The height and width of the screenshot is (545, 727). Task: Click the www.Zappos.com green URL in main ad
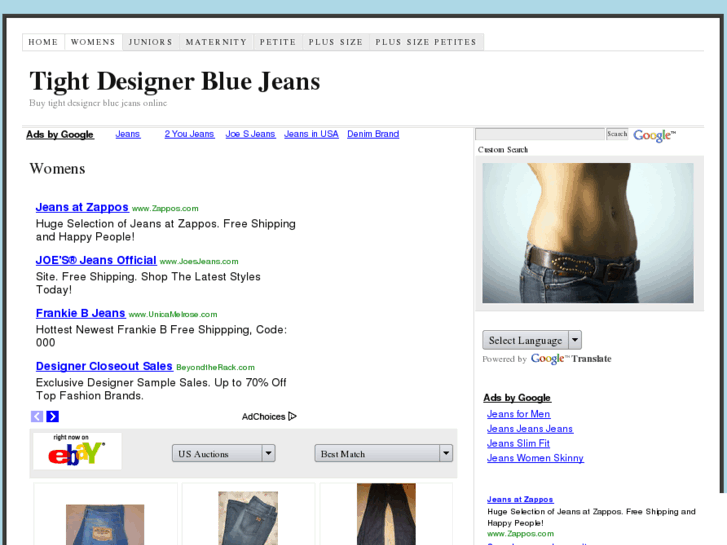click(x=165, y=209)
